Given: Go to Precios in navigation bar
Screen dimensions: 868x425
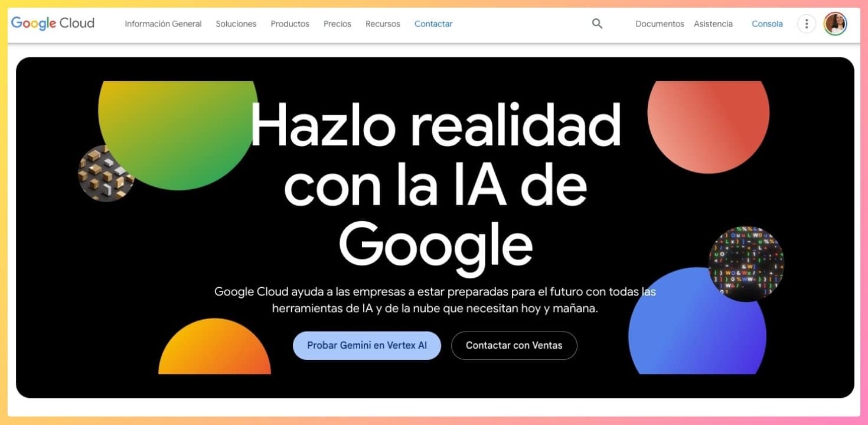Looking at the screenshot, I should [337, 24].
